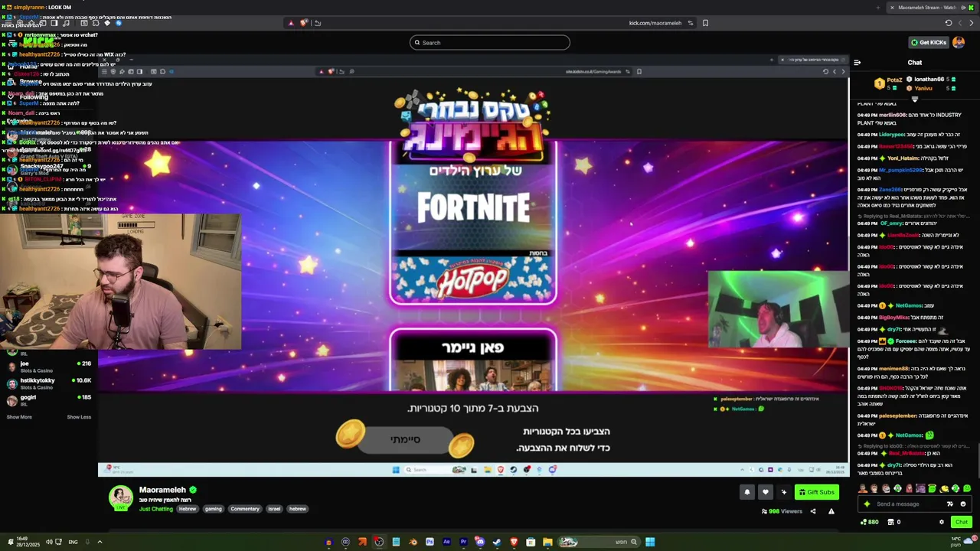The image size is (980, 551).
Task: Click the 998 Viewers count
Action: (x=781, y=511)
